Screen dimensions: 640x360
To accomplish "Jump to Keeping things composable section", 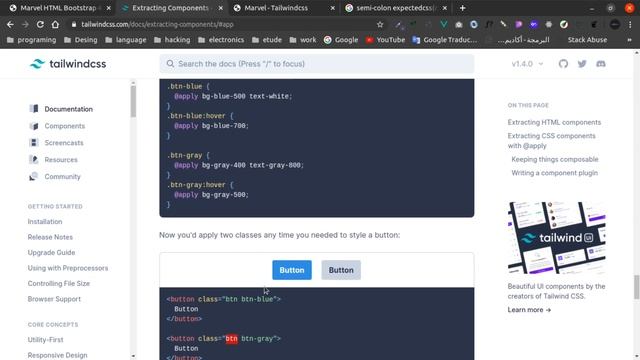I will 555,159.
